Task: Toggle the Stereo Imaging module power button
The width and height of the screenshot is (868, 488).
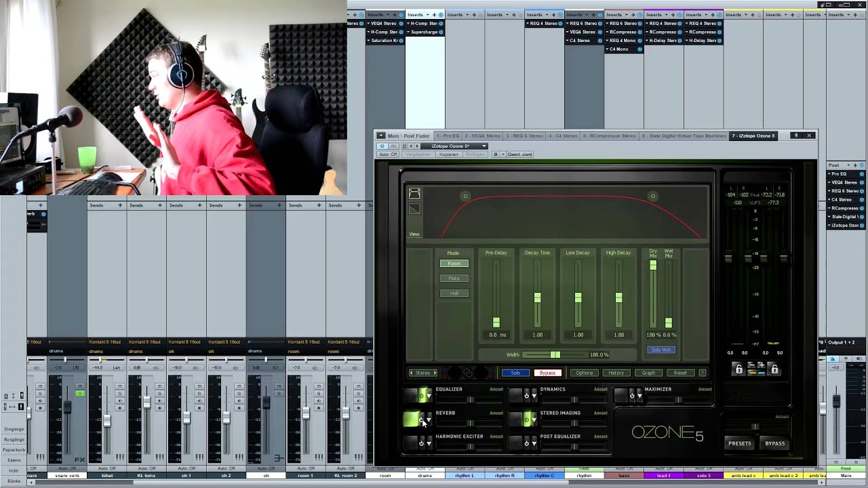Action: coord(527,420)
